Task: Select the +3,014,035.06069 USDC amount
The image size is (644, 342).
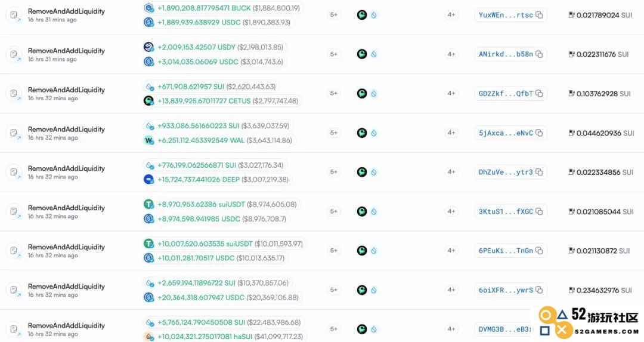Action: (x=198, y=61)
